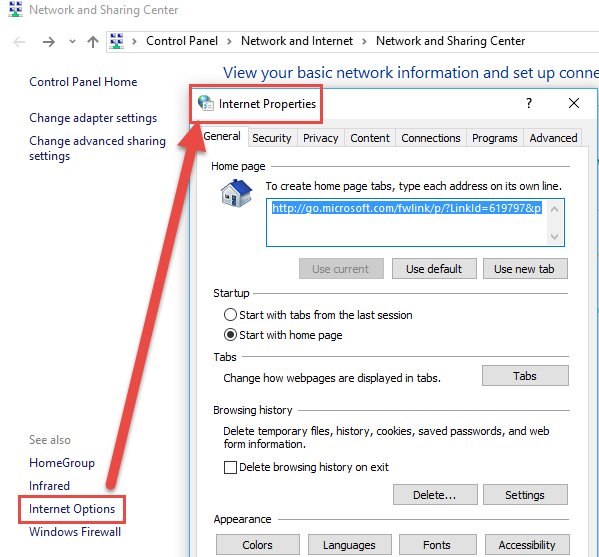
Task: Switch to the Security tab
Action: tap(272, 138)
